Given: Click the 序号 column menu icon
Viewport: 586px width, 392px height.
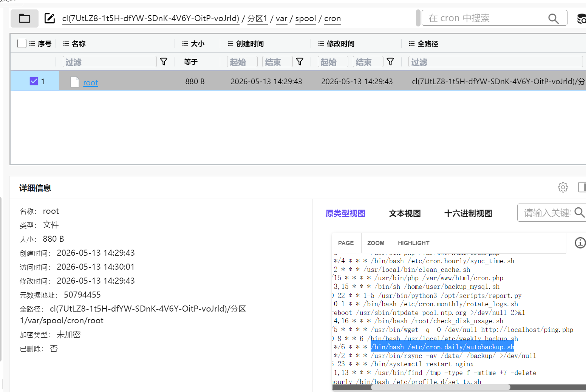Looking at the screenshot, I should [32, 43].
